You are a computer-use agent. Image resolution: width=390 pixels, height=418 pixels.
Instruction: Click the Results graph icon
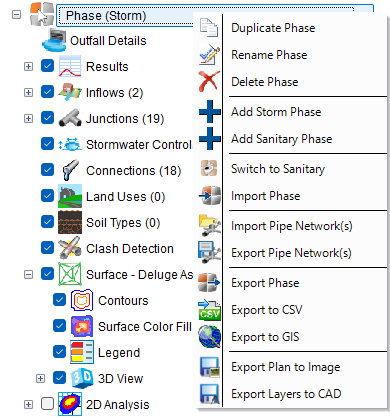(70, 66)
